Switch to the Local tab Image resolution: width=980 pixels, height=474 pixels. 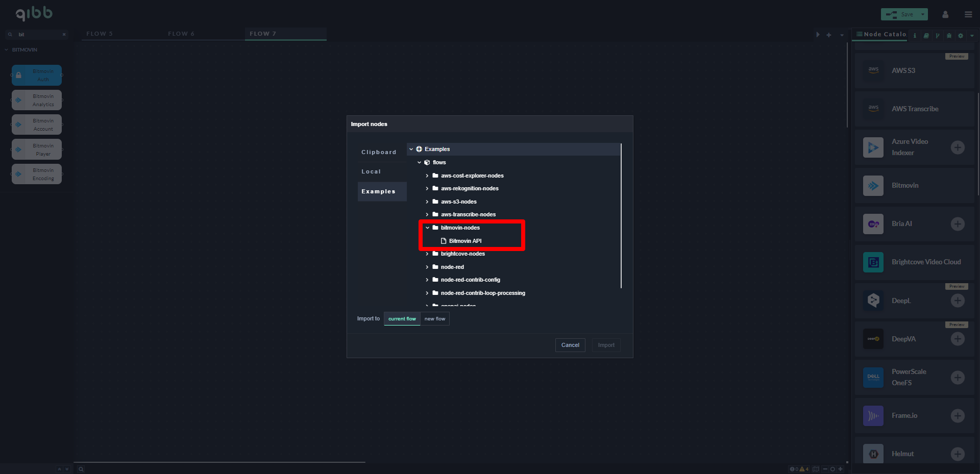coord(371,171)
